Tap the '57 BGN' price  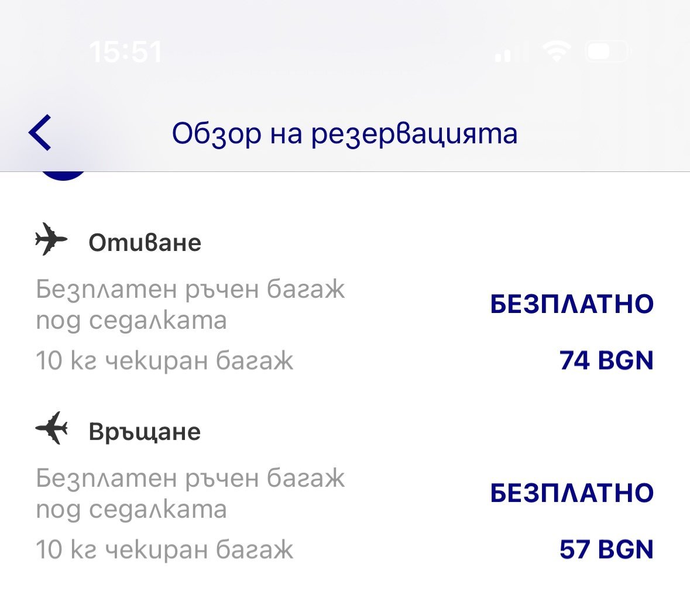coord(606,549)
